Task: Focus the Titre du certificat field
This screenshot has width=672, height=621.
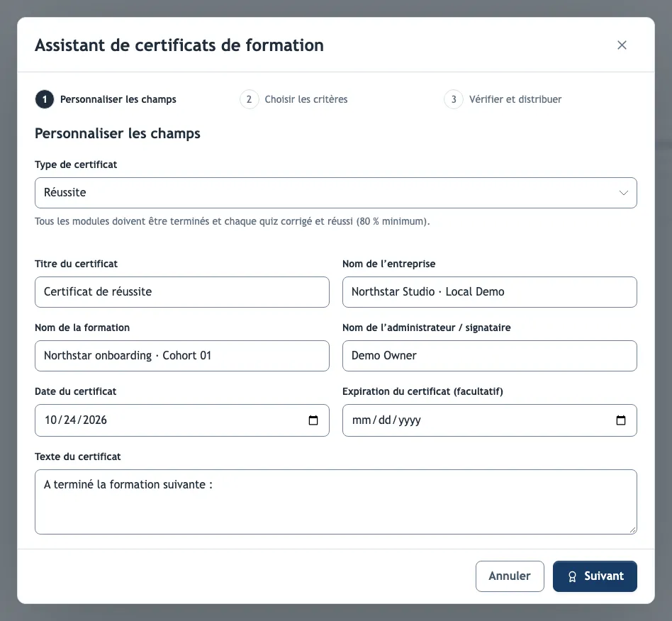Action: pyautogui.click(x=182, y=292)
